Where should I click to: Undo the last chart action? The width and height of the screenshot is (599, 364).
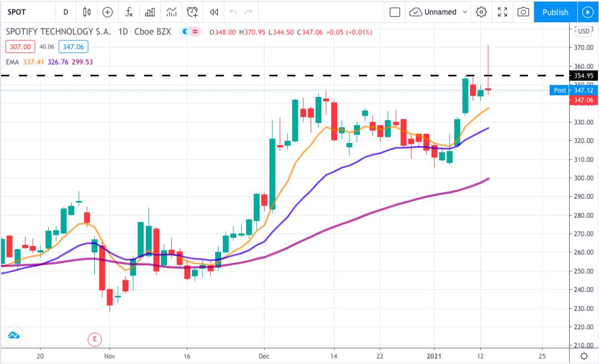pyautogui.click(x=233, y=12)
